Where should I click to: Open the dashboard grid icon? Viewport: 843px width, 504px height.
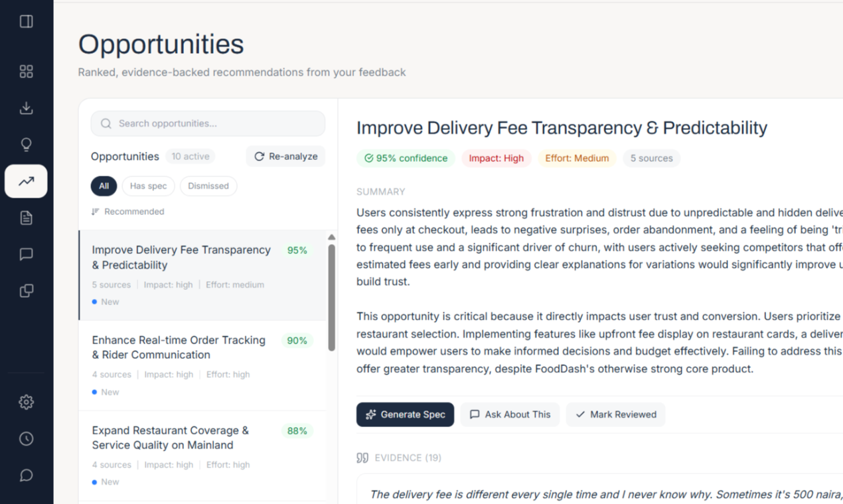pos(27,72)
